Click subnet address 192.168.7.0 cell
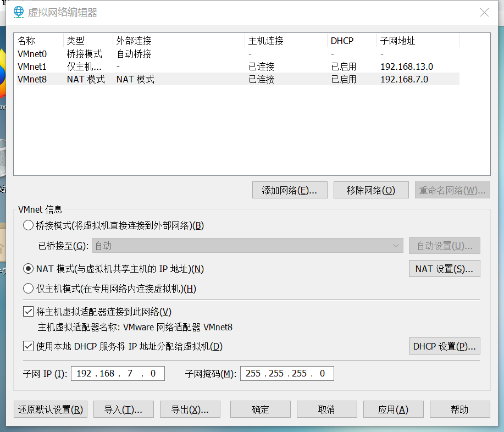Image resolution: width=504 pixels, height=432 pixels. [404, 79]
